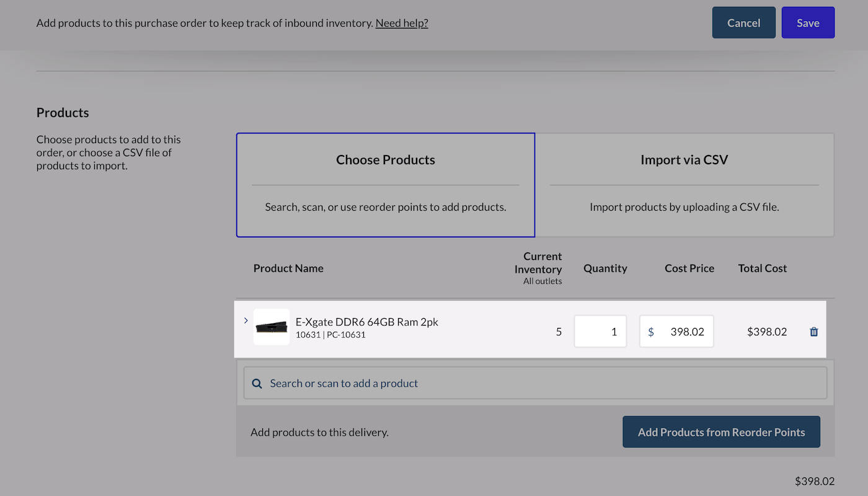
Task: Click Add Products from Reorder Points
Action: point(721,432)
